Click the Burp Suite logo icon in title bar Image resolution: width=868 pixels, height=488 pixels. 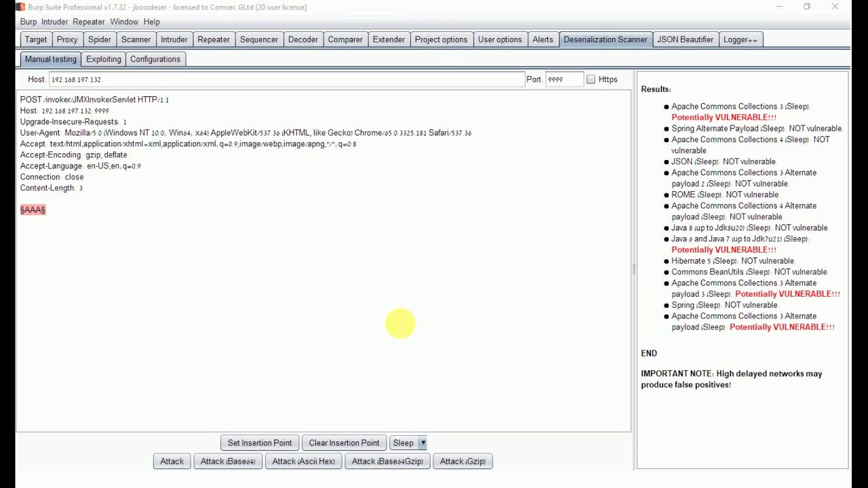pyautogui.click(x=20, y=7)
